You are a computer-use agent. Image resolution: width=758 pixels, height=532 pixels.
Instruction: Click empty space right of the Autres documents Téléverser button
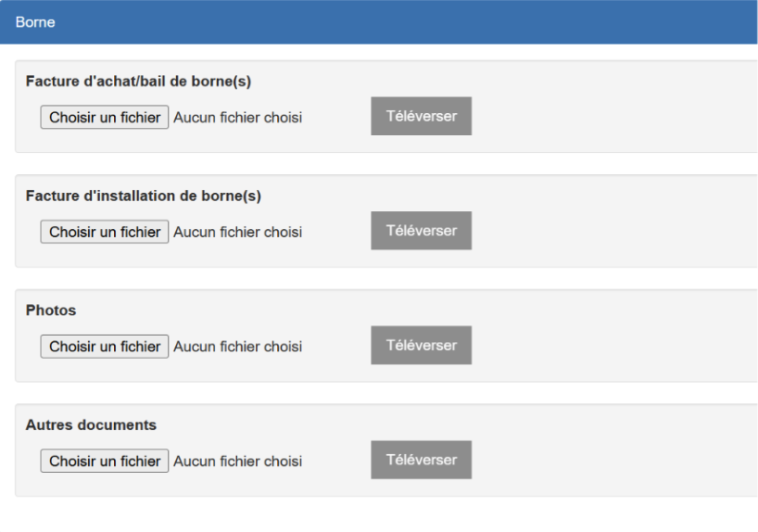click(x=614, y=460)
